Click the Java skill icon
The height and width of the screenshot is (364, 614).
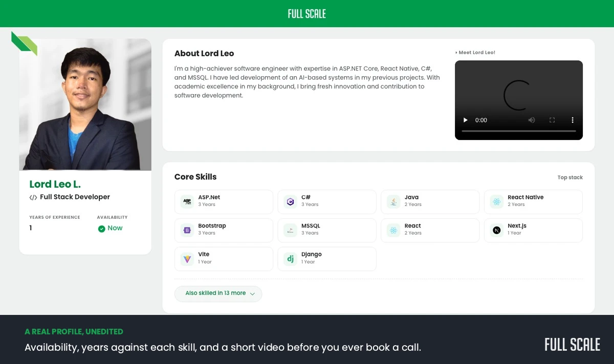tap(393, 202)
